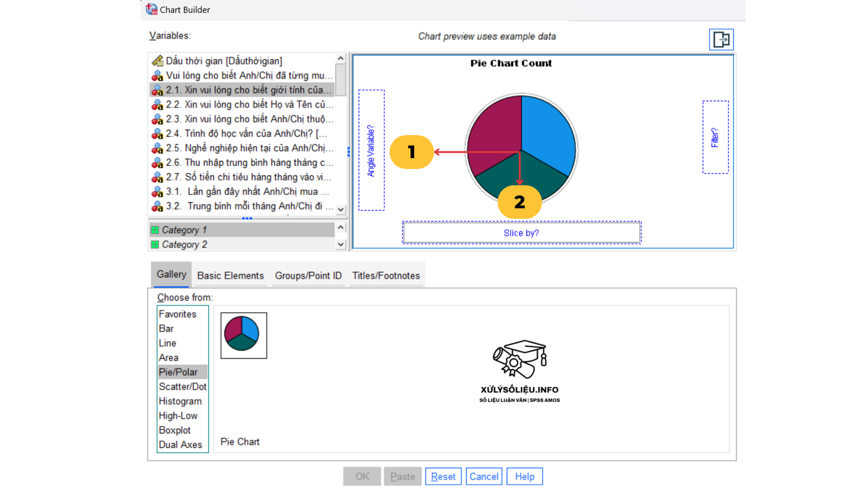The image size is (868, 488).
Task: Choose Dual Axes chart type
Action: [x=183, y=445]
